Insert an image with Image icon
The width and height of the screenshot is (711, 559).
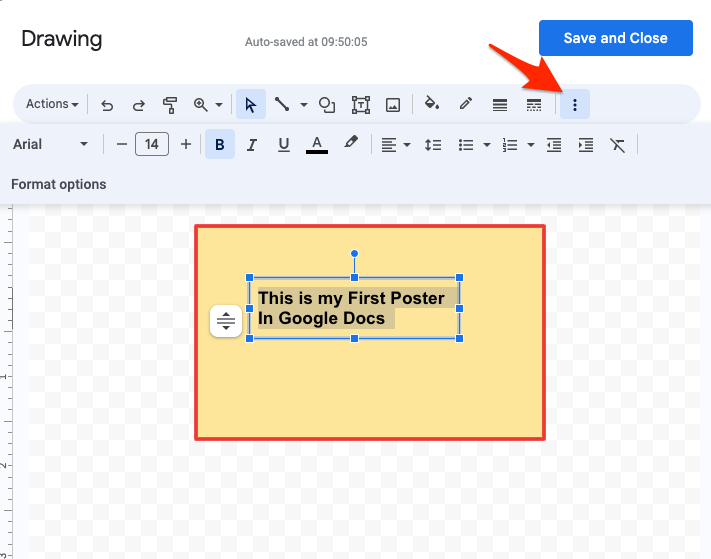point(393,105)
